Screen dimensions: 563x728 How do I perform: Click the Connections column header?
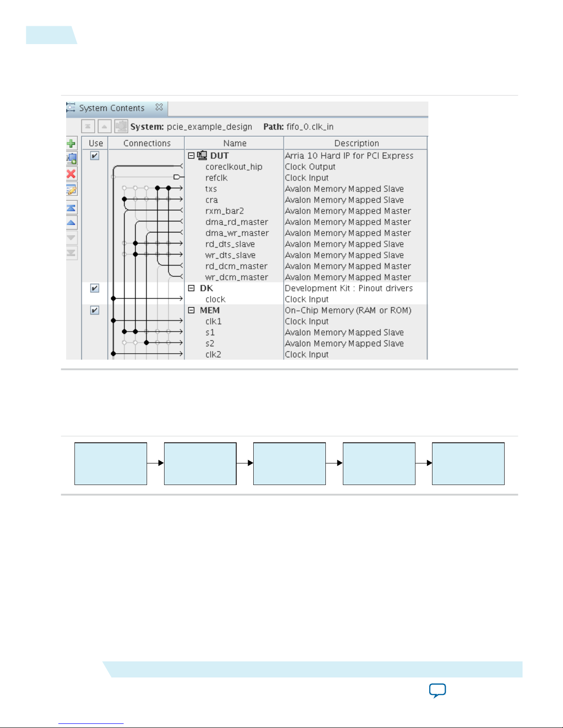[147, 143]
